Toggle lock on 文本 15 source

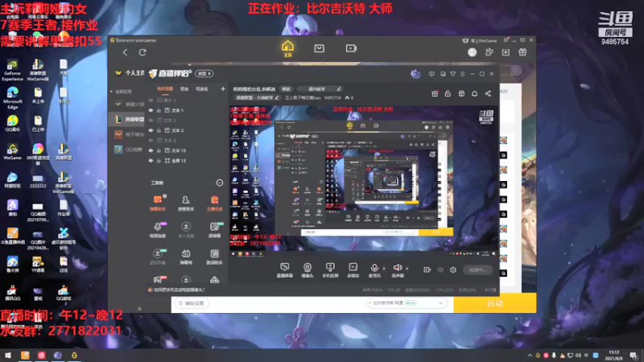click(x=159, y=150)
